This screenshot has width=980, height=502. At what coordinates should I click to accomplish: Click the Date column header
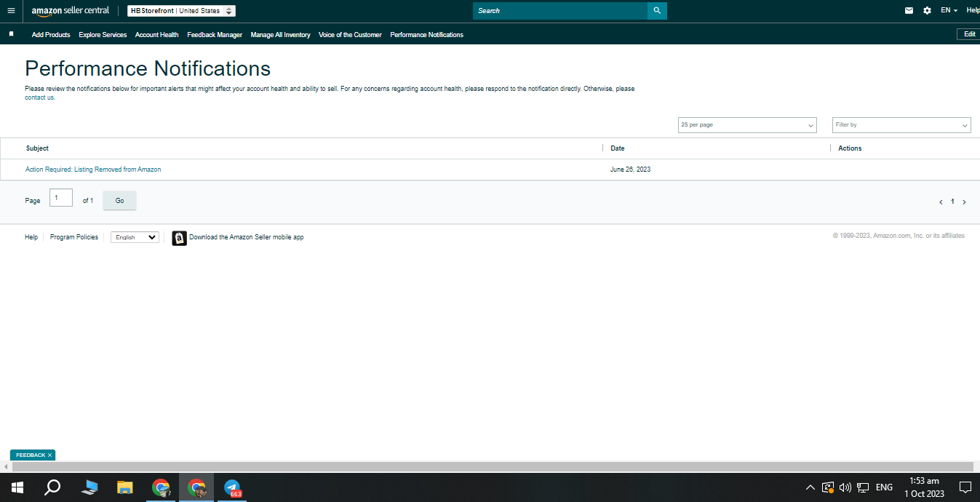[617, 148]
